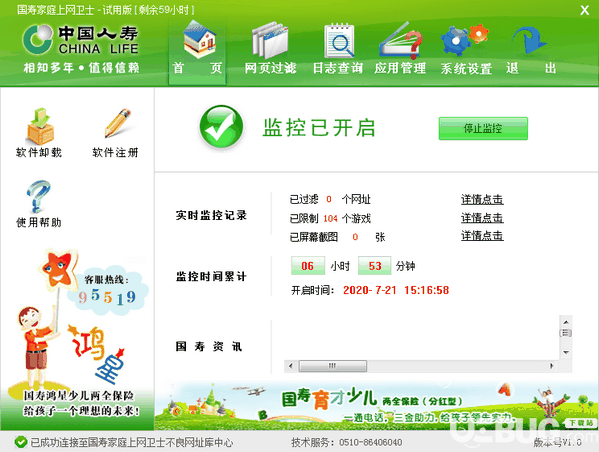Viewport: 599px width, 452px height.
Task: Select the 系统设置 tab label
Action: pyautogui.click(x=466, y=68)
